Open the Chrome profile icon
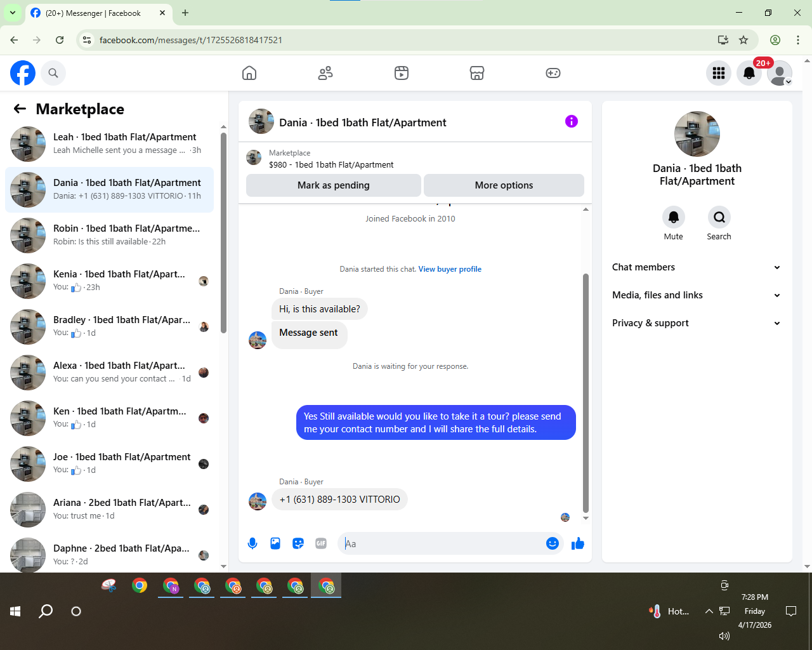 775,40
